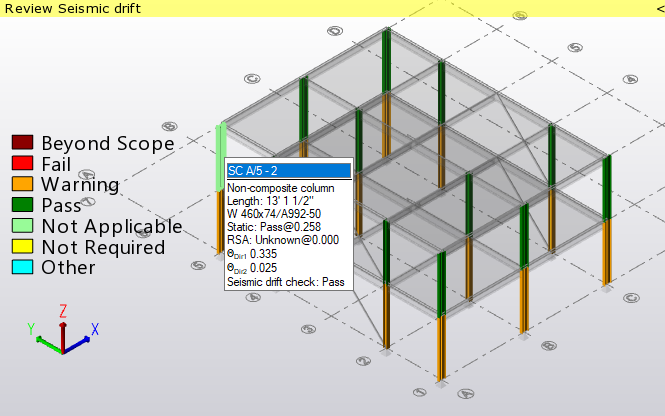Click the Beyond Scope dark red swatch
The width and height of the screenshot is (665, 416).
22,144
